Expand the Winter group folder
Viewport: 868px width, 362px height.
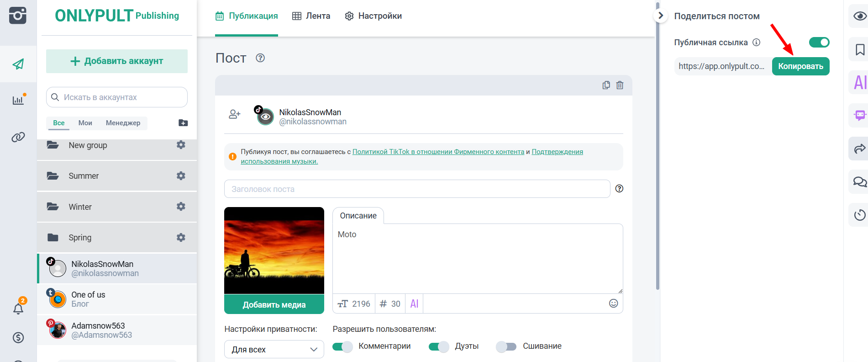(x=80, y=207)
